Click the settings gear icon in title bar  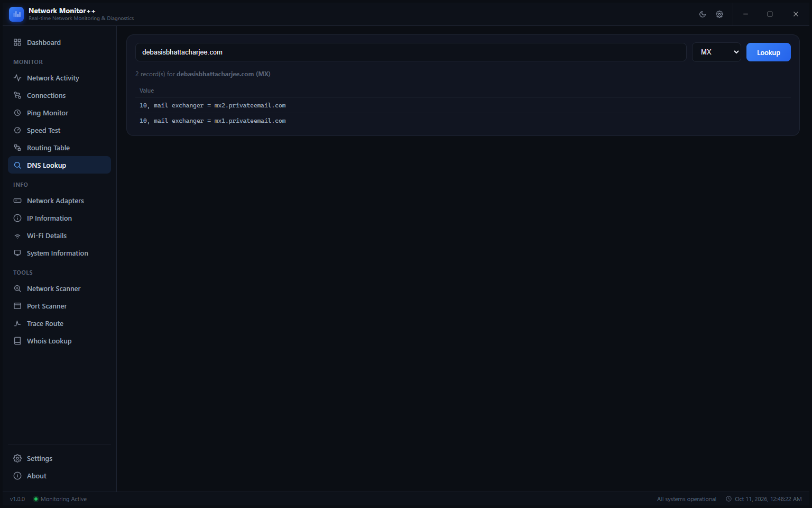719,14
